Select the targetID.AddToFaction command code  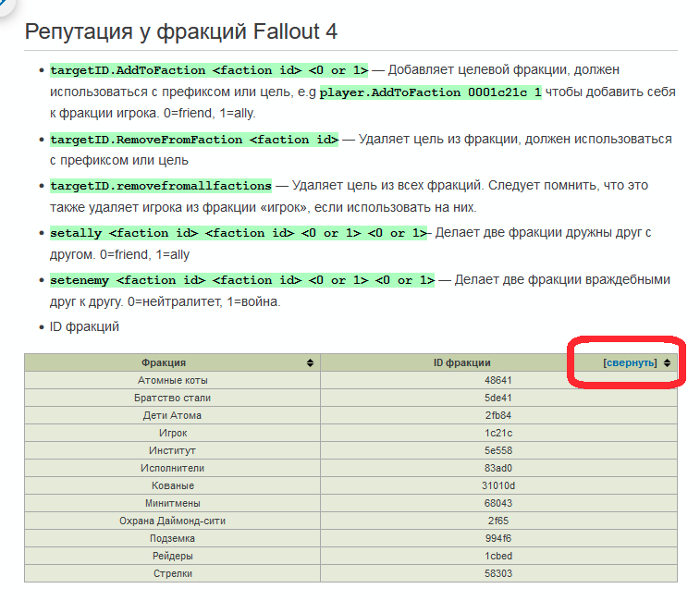[x=209, y=70]
